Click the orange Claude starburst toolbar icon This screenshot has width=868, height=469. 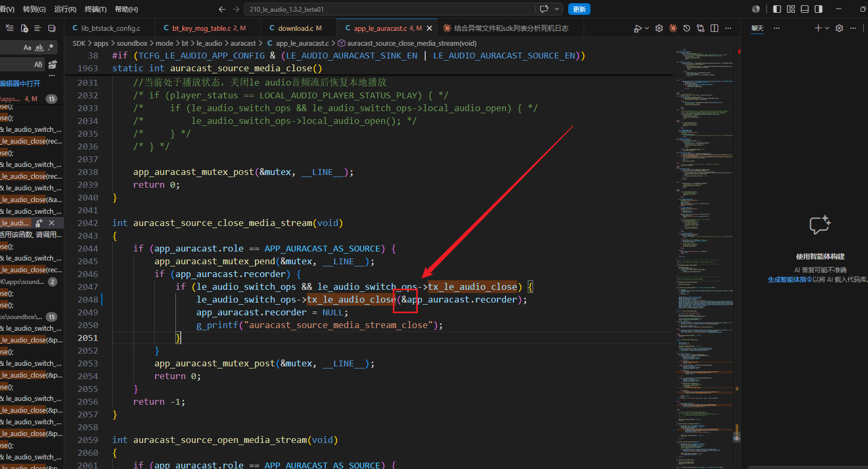tap(673, 28)
